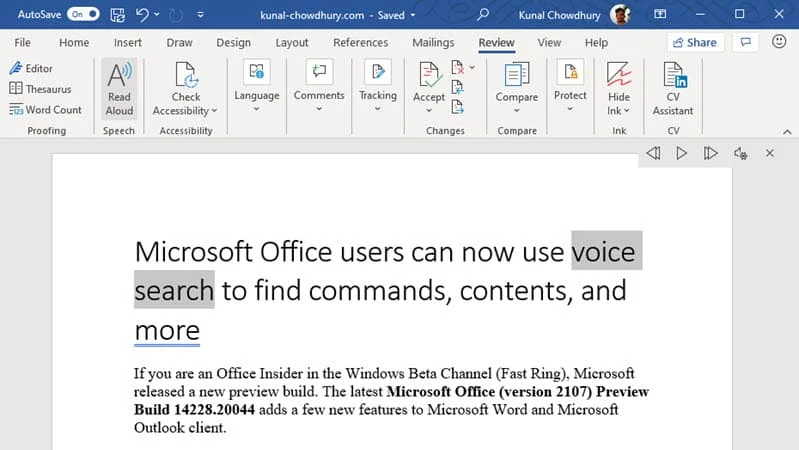This screenshot has width=799, height=450.
Task: Expand the Tracking group dropdown
Action: (378, 109)
